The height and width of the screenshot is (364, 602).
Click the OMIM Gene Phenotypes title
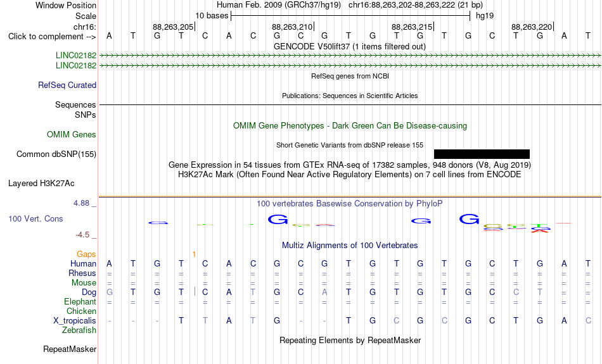(350, 126)
